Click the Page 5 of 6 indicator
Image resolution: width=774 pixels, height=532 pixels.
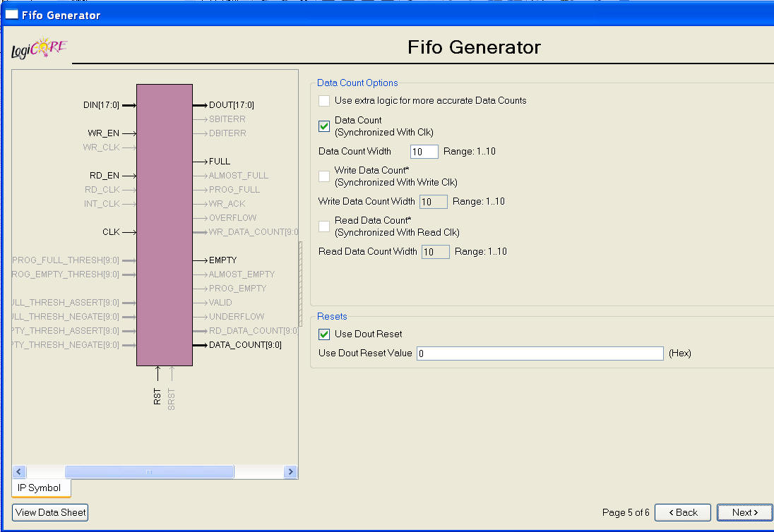[626, 513]
